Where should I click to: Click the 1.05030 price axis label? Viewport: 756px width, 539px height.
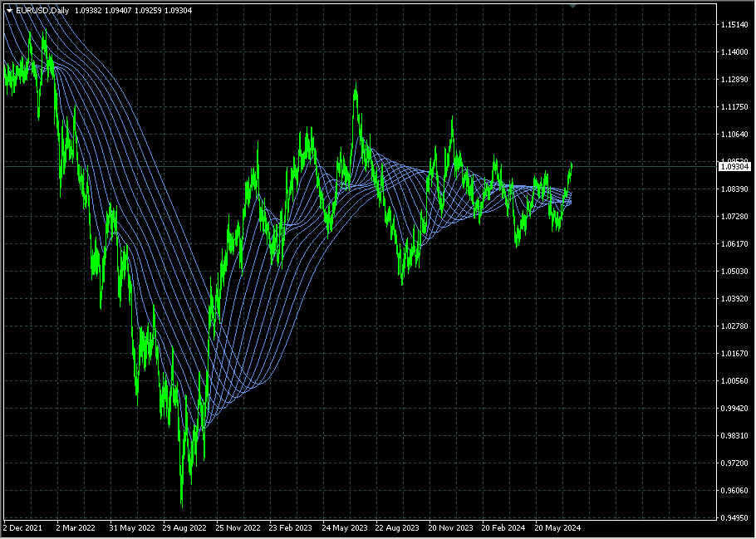734,272
